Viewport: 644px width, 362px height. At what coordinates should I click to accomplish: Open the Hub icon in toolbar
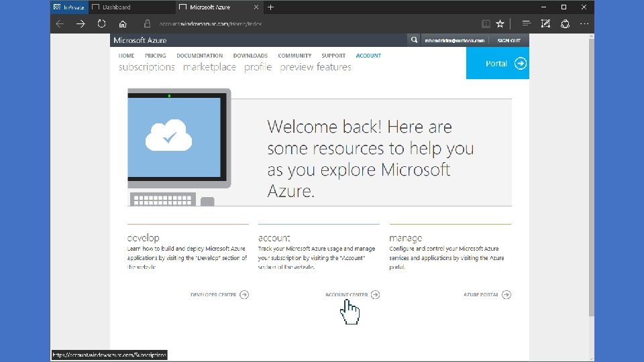pyautogui.click(x=526, y=24)
